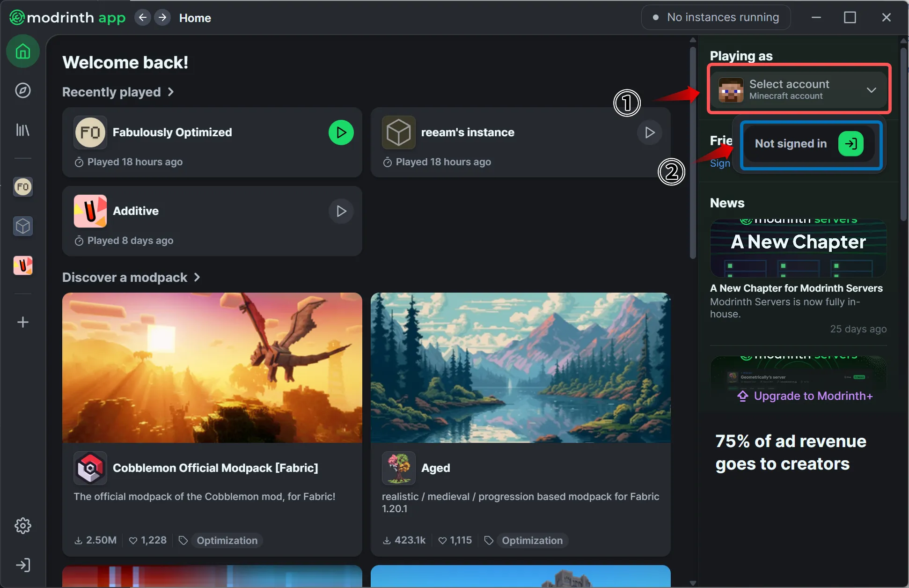Screen dimensions: 909x588
Task: Click green sign-in icon beside Not signed in
Action: pyautogui.click(x=850, y=143)
